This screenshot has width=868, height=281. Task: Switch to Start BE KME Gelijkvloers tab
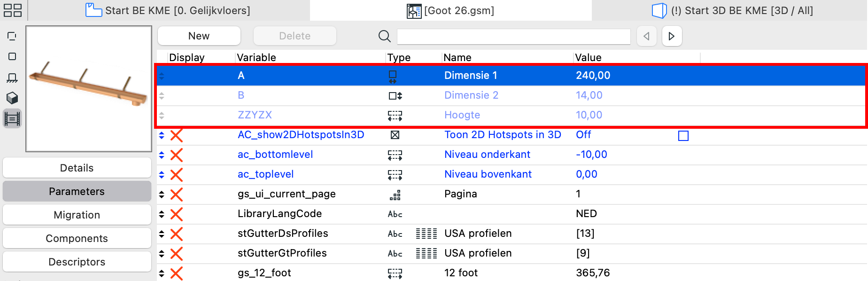coord(168,10)
